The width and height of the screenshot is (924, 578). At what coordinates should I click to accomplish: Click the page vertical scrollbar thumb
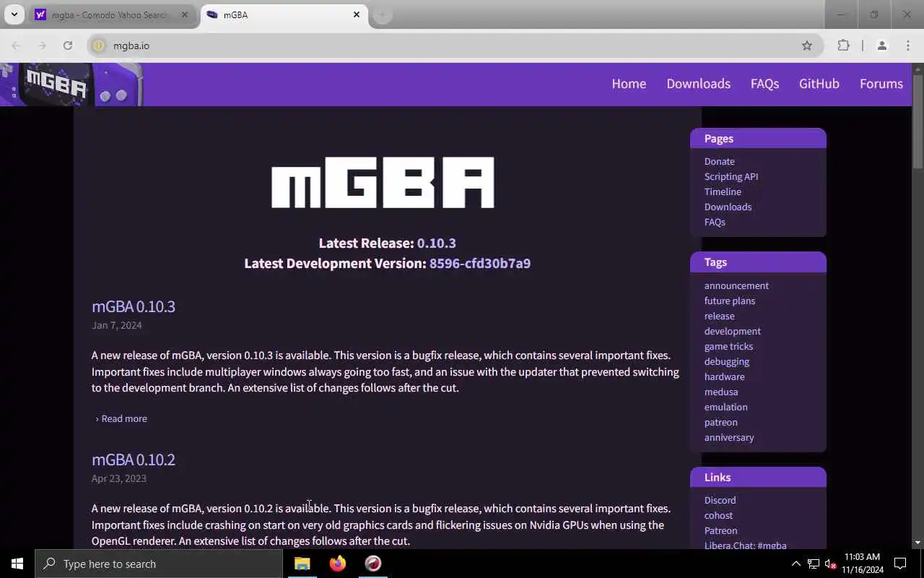pyautogui.click(x=918, y=121)
